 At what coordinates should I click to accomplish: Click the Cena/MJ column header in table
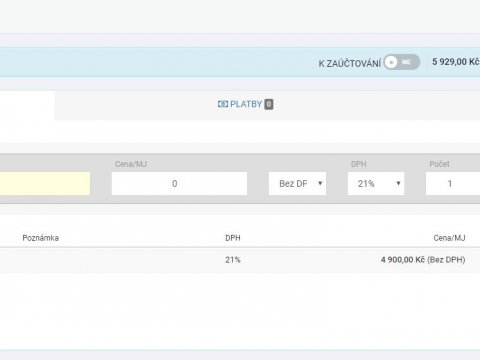(449, 238)
